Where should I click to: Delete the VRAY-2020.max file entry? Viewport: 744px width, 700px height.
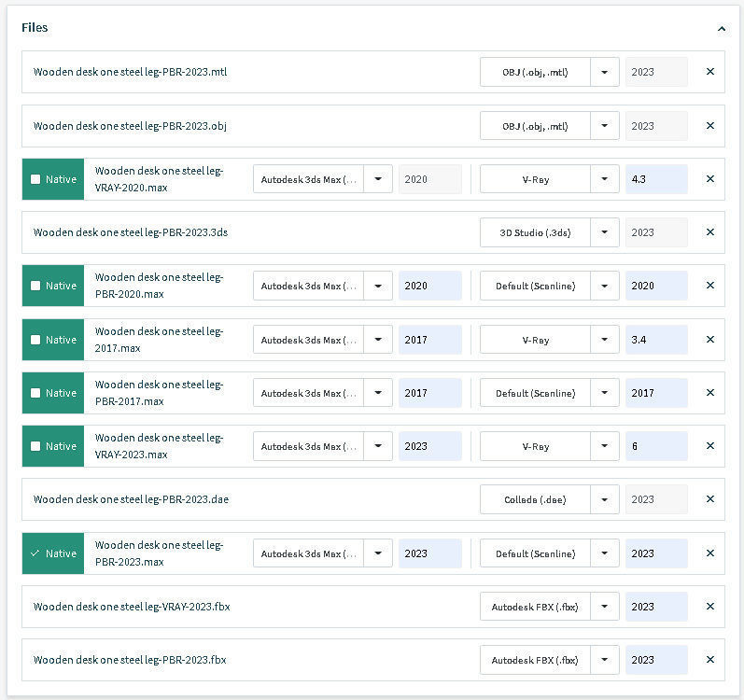pos(710,179)
